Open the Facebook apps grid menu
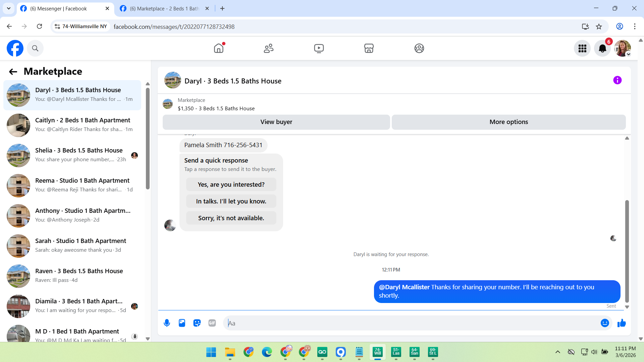Viewport: 644px width, 362px height. (582, 49)
